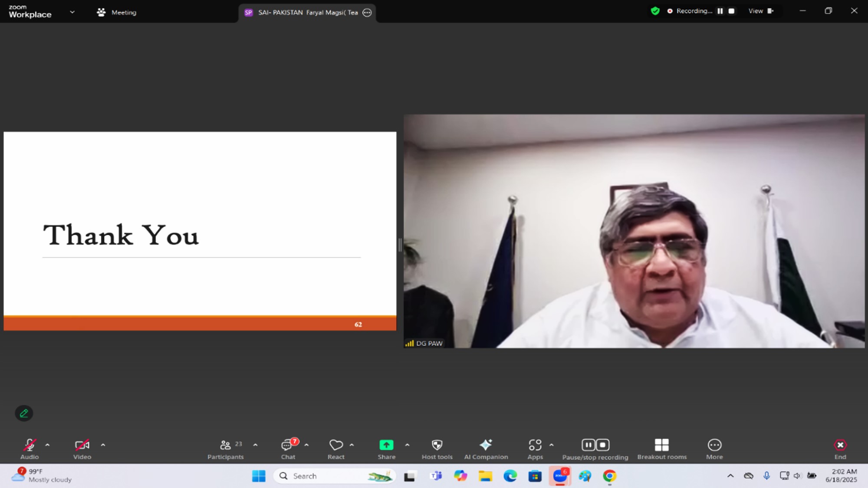
Task: Open Host tools shield
Action: pos(437,449)
